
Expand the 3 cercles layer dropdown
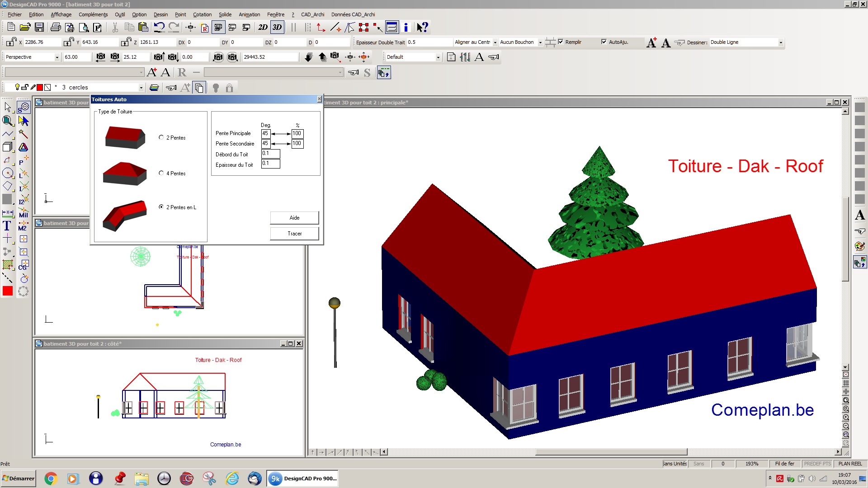click(141, 88)
